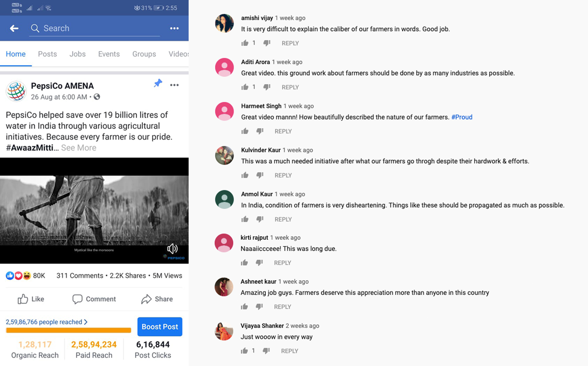Toggle Like on the PepsiCo post

(31, 299)
